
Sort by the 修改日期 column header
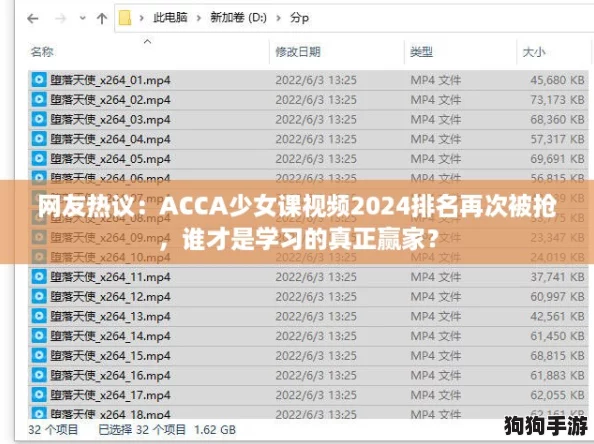click(x=298, y=52)
